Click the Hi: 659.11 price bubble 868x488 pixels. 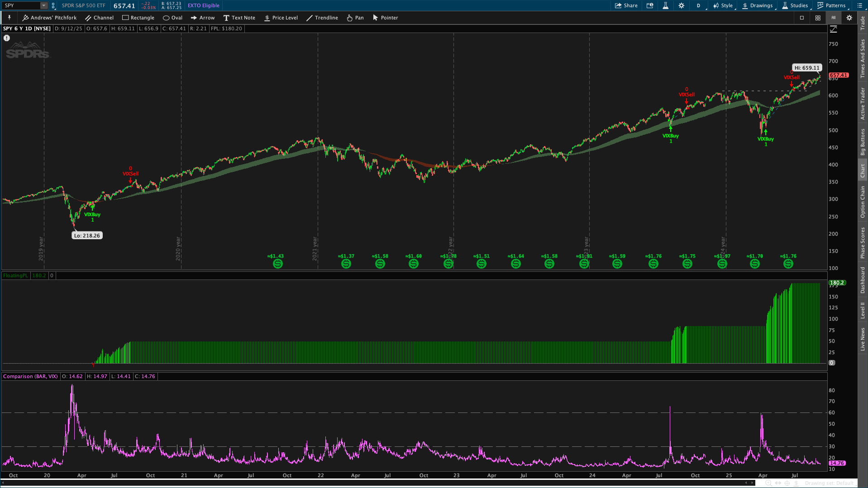pos(806,68)
